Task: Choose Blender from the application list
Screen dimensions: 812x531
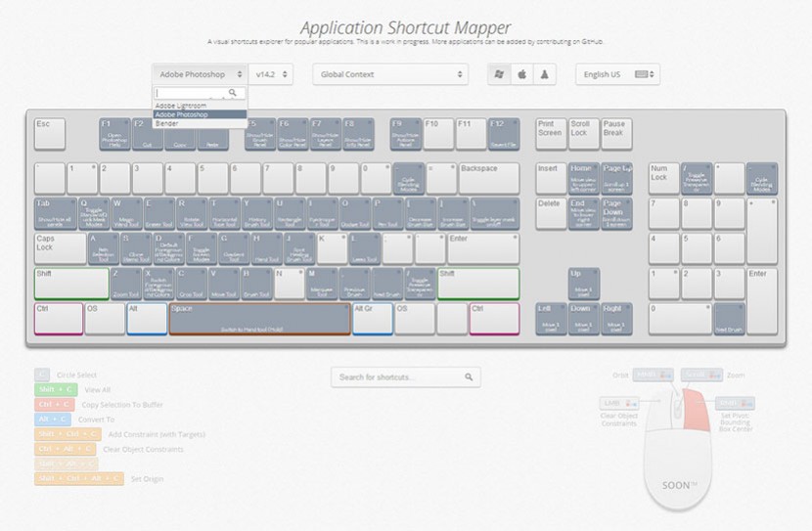Action: tap(200, 123)
